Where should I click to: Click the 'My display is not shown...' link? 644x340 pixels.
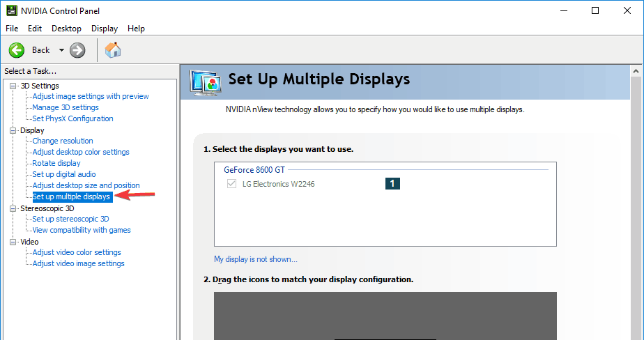tap(255, 259)
